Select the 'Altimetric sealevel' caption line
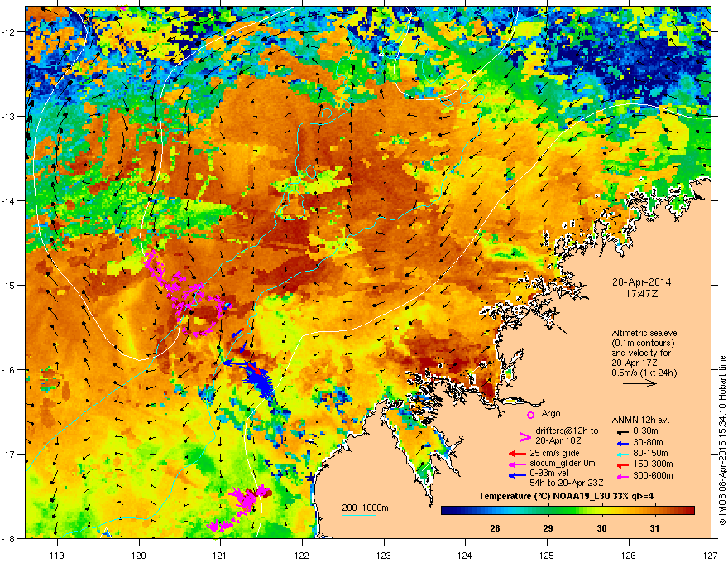 click(645, 333)
